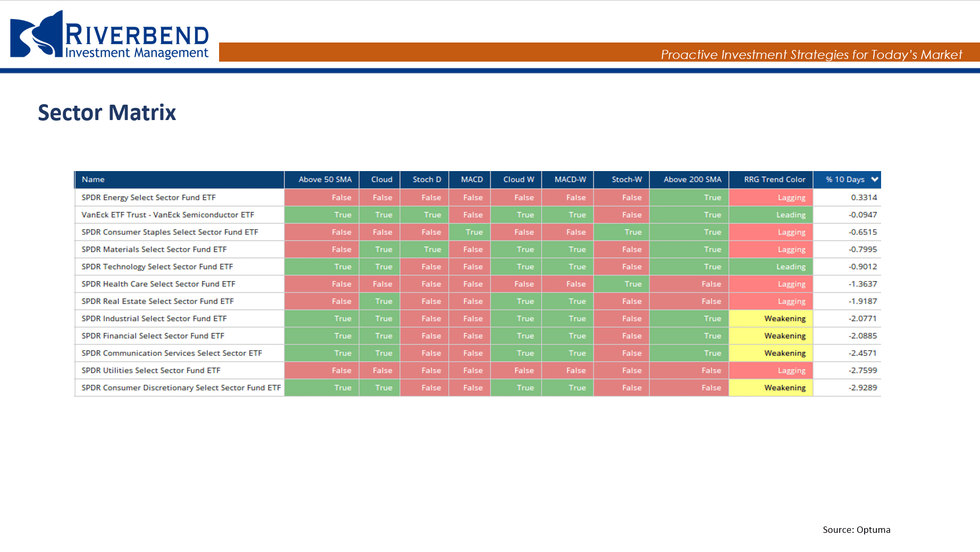Click the RRG Trend Color header

pos(771,180)
